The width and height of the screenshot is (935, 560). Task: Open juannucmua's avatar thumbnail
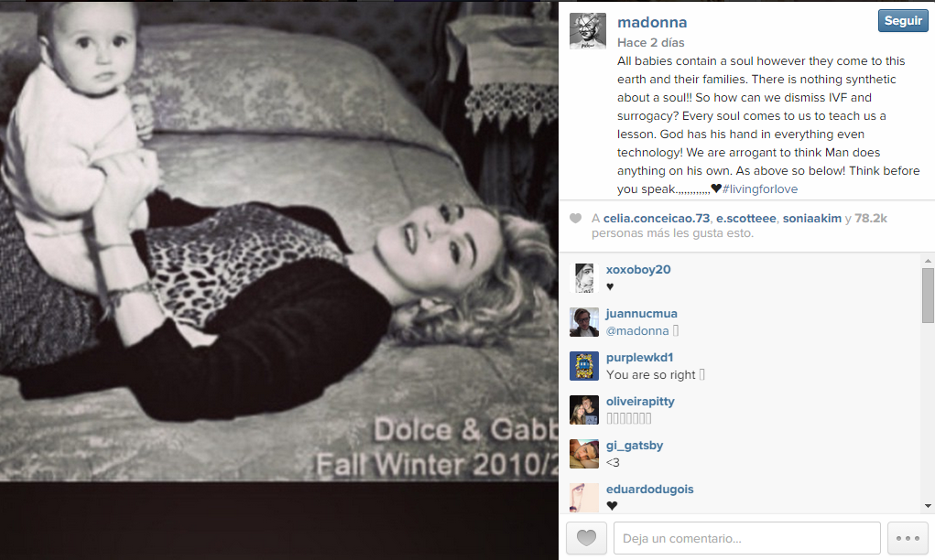(583, 322)
